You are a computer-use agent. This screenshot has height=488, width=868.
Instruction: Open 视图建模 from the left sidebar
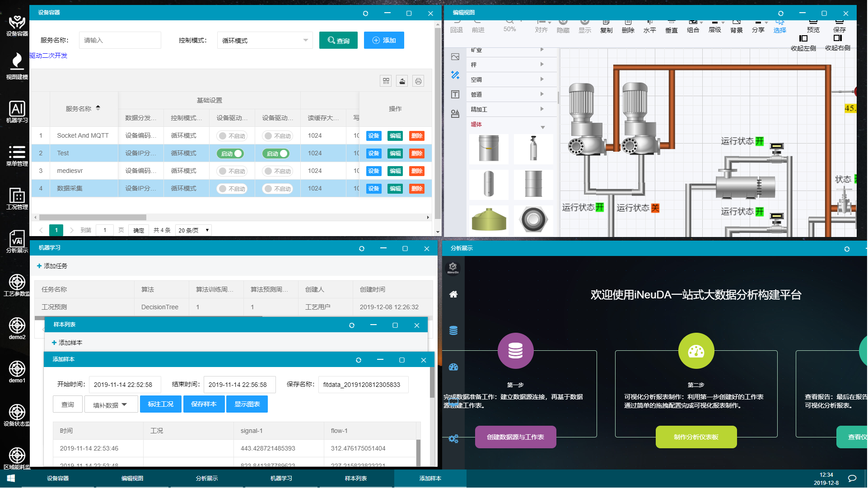coord(17,66)
